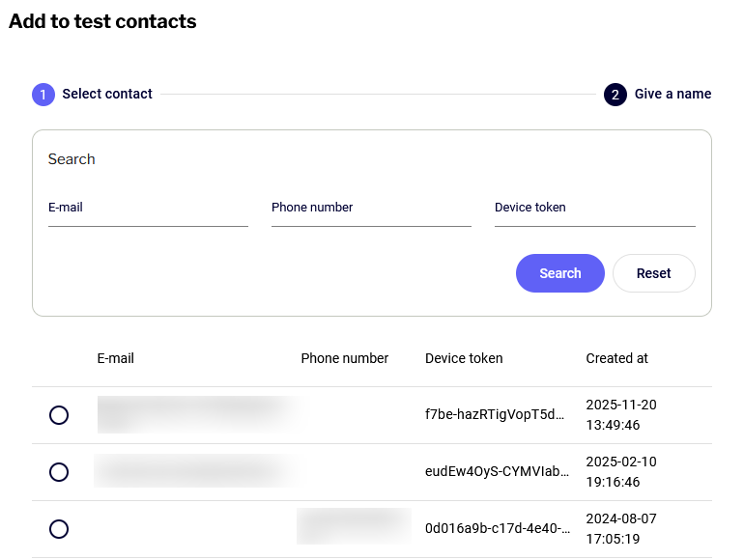This screenshot has height=560, width=744.
Task: Click the Created at column header
Action: [x=616, y=358]
